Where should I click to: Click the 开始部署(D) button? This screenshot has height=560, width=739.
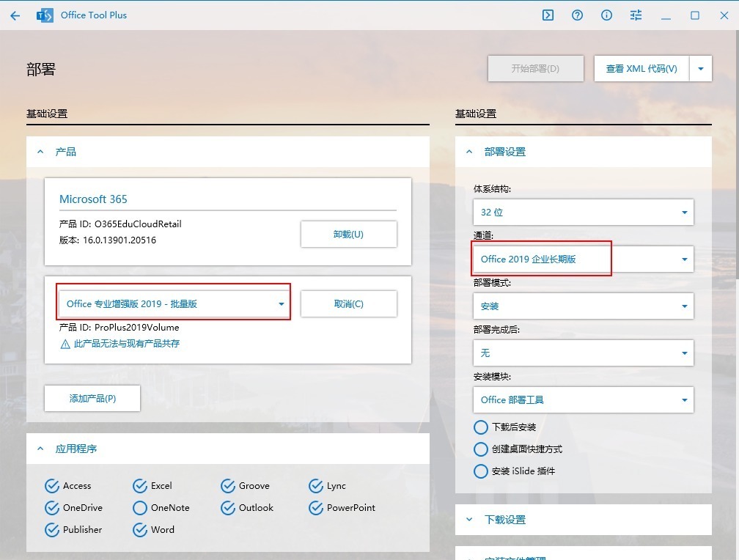pyautogui.click(x=536, y=69)
